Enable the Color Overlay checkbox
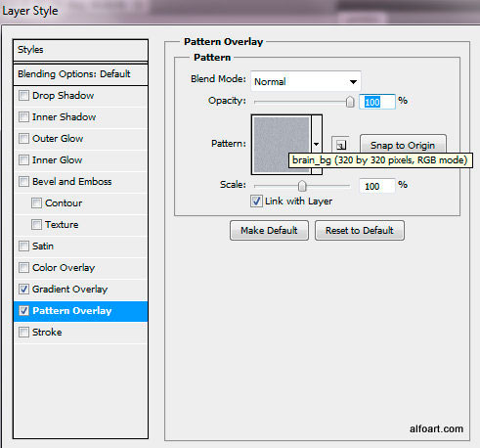The image size is (480, 448). pyautogui.click(x=23, y=268)
